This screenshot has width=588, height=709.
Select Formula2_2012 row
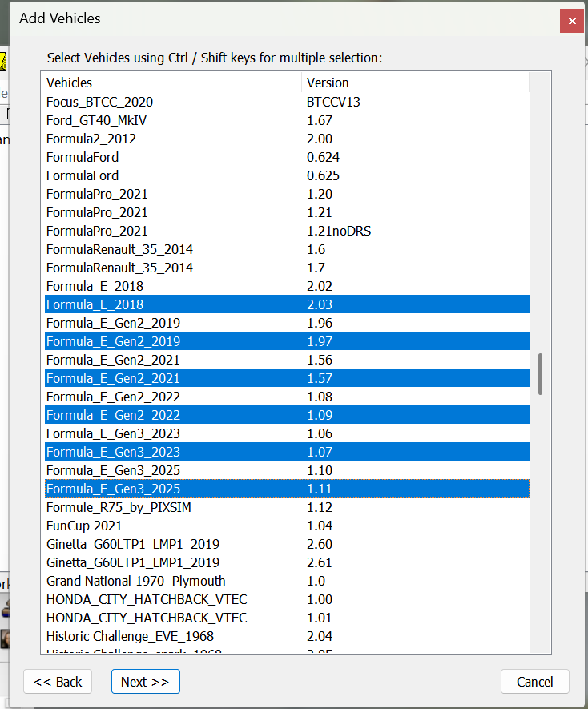point(288,139)
